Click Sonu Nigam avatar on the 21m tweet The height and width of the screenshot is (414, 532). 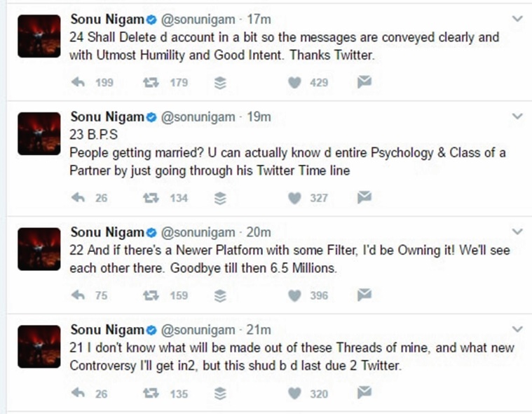point(39,347)
